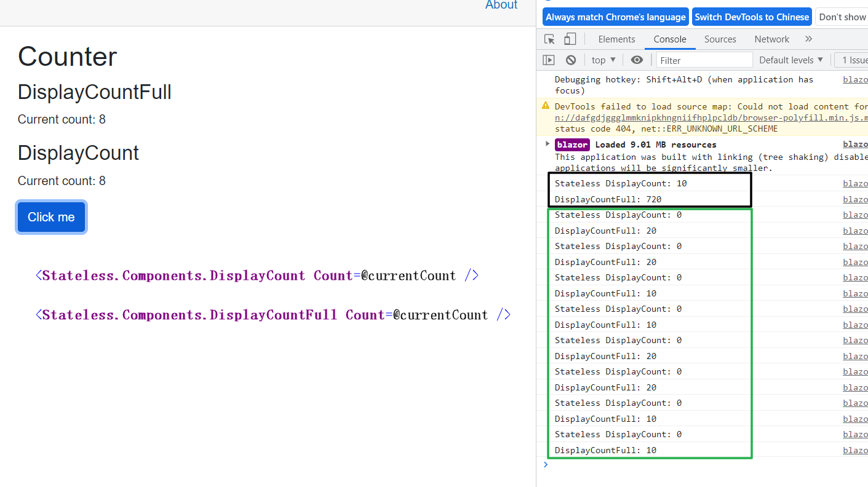Select the DisplayCountFull heading
This screenshot has height=487, width=868.
[94, 92]
